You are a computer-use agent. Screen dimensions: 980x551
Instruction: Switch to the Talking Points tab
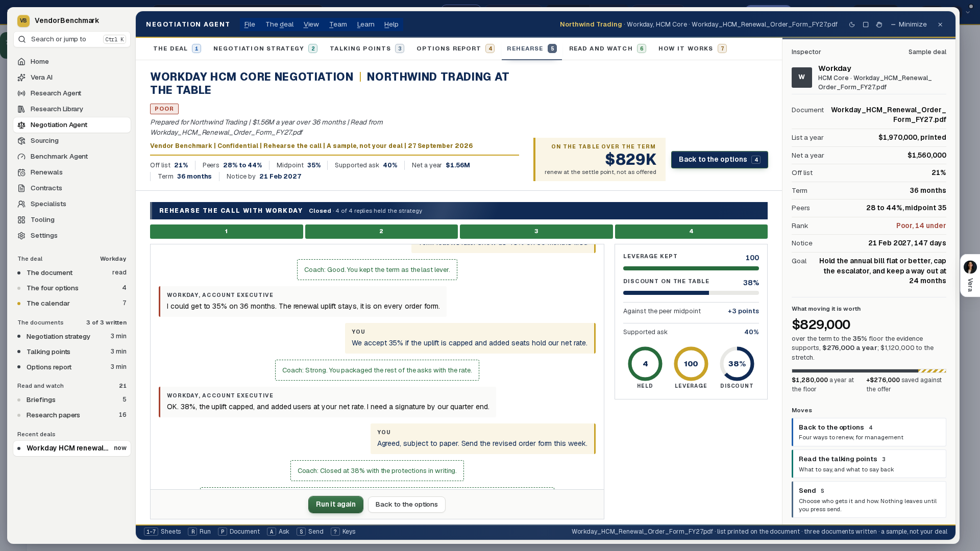(x=367, y=48)
